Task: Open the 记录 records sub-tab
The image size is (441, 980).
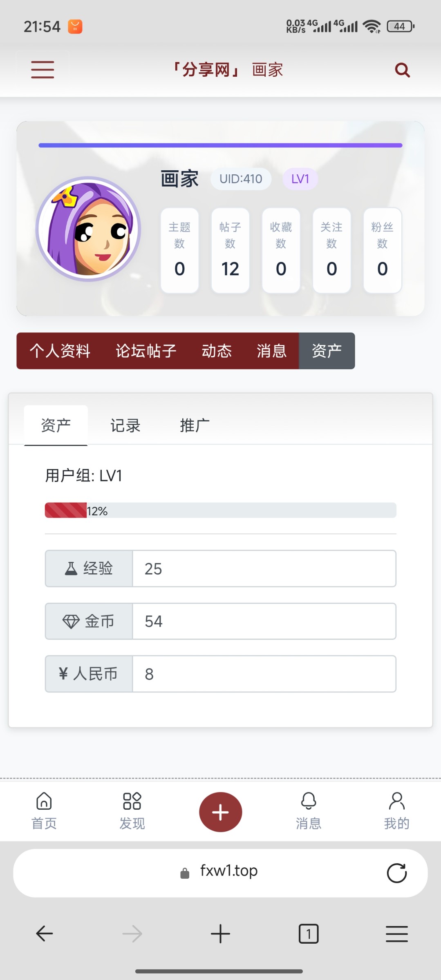Action: coord(125,425)
